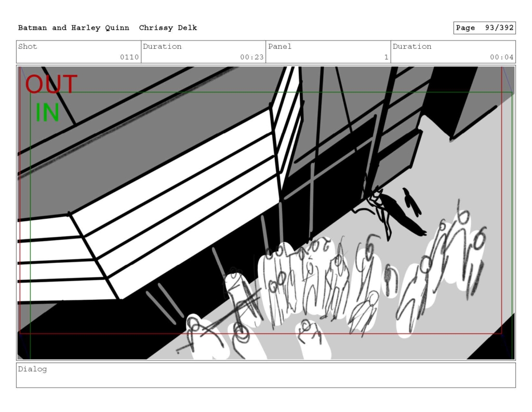Viewport: 532px width, 412px height.
Task: Select the shot number '0110'
Action: (129, 57)
